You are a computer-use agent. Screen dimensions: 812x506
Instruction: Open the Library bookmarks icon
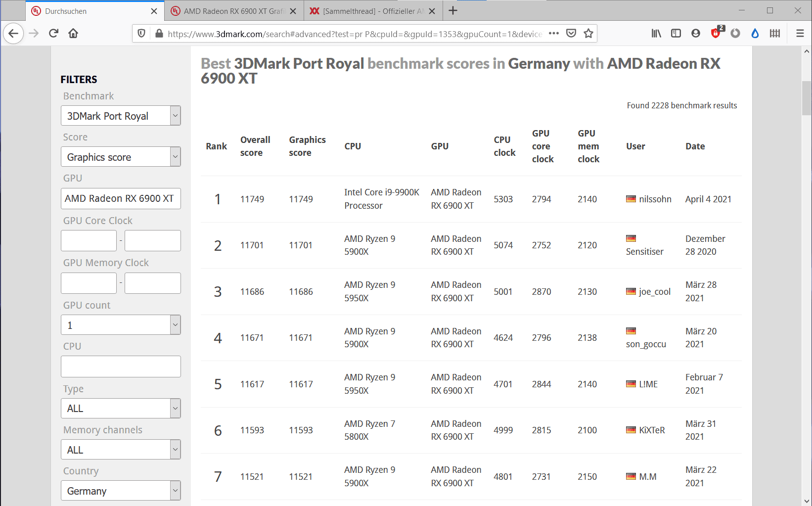(x=656, y=33)
